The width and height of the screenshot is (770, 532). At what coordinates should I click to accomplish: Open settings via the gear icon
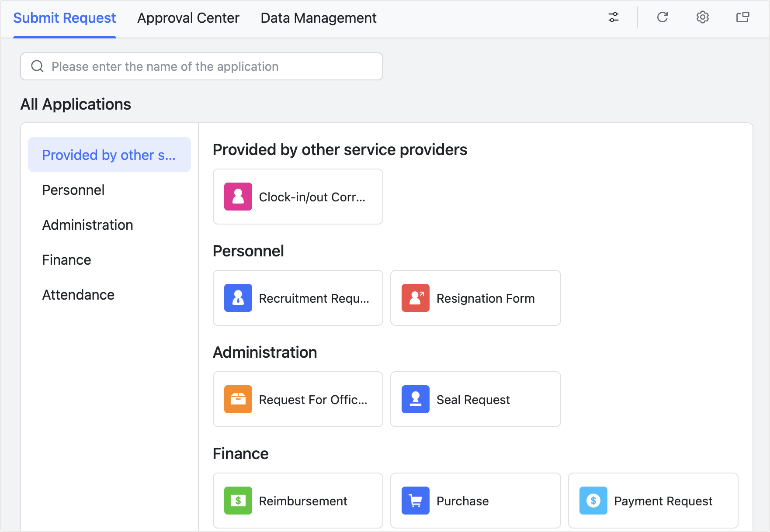tap(702, 17)
